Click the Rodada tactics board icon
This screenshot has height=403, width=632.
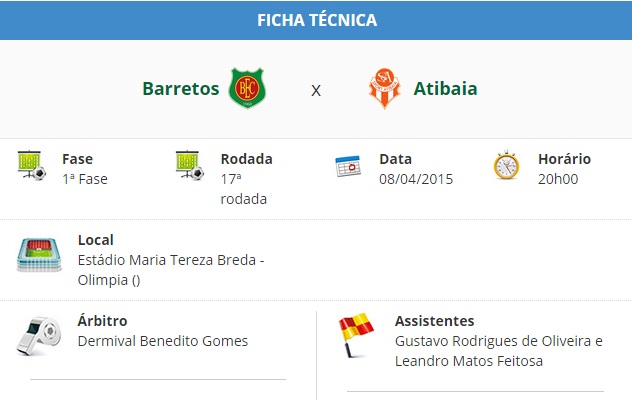(x=190, y=165)
